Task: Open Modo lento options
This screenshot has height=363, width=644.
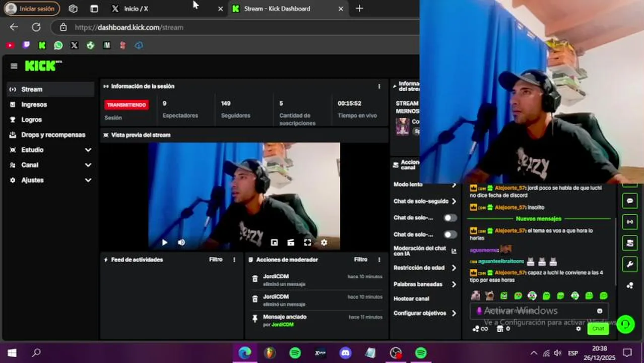Action: tap(425, 185)
